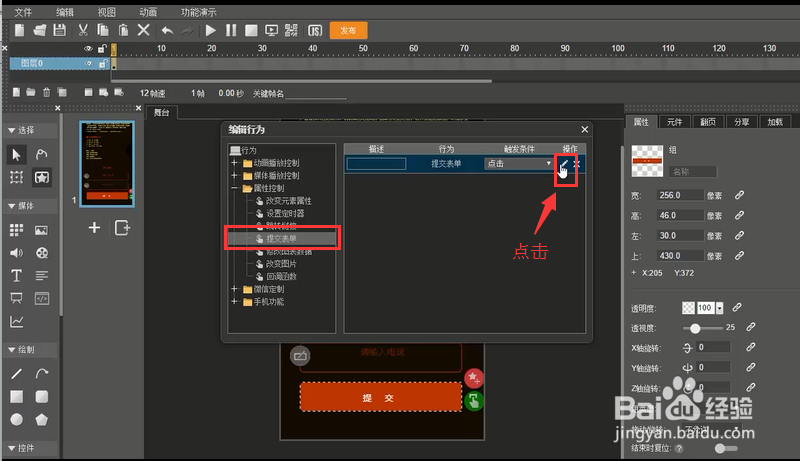Click the cut scissors icon
The image size is (800, 461).
(83, 31)
